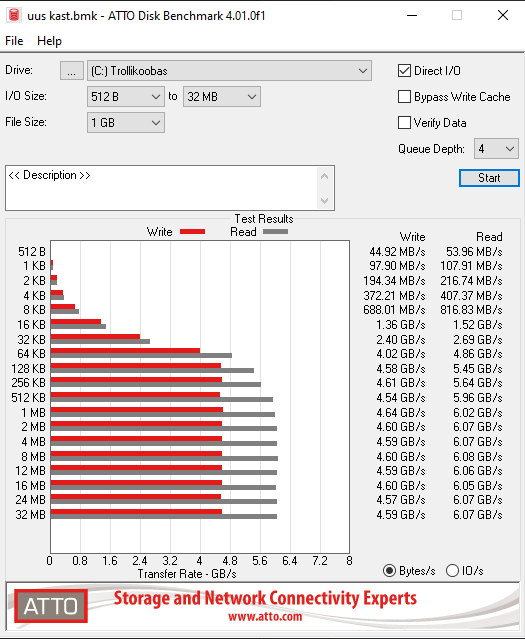Click the ATTO logo in the banner
The image size is (525, 639).
[51, 606]
